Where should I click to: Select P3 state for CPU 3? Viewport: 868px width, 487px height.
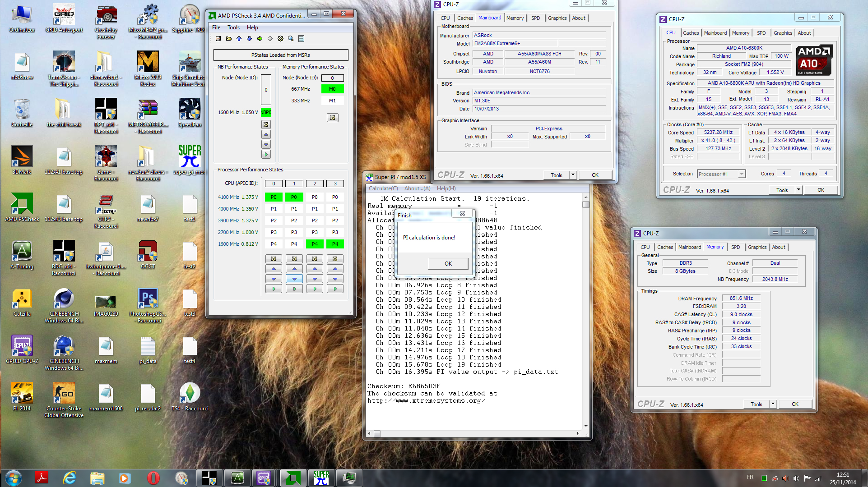pos(335,232)
